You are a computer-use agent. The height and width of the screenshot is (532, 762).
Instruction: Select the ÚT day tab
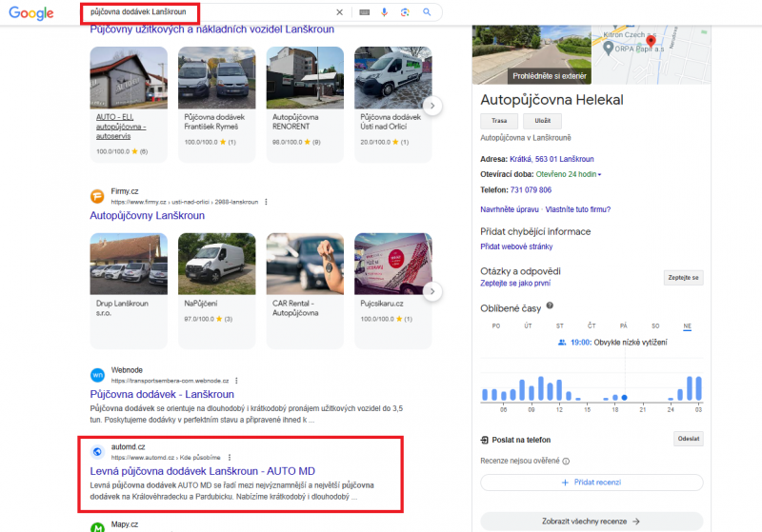coord(528,326)
